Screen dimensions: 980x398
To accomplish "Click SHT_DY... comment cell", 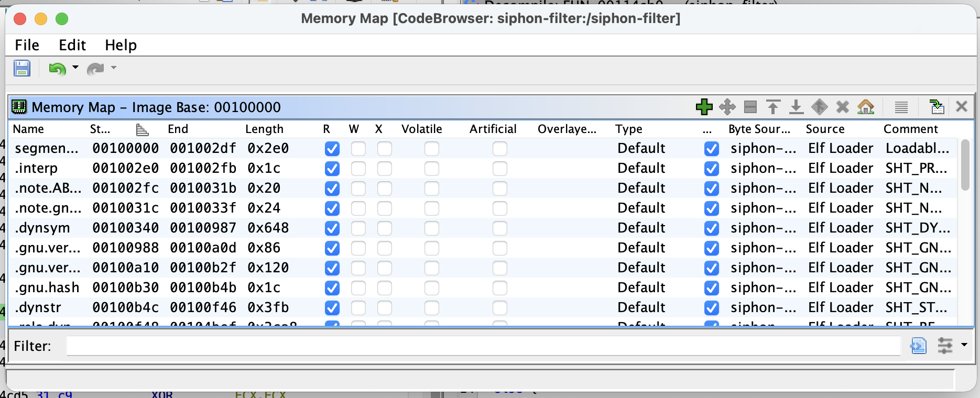I will 918,228.
